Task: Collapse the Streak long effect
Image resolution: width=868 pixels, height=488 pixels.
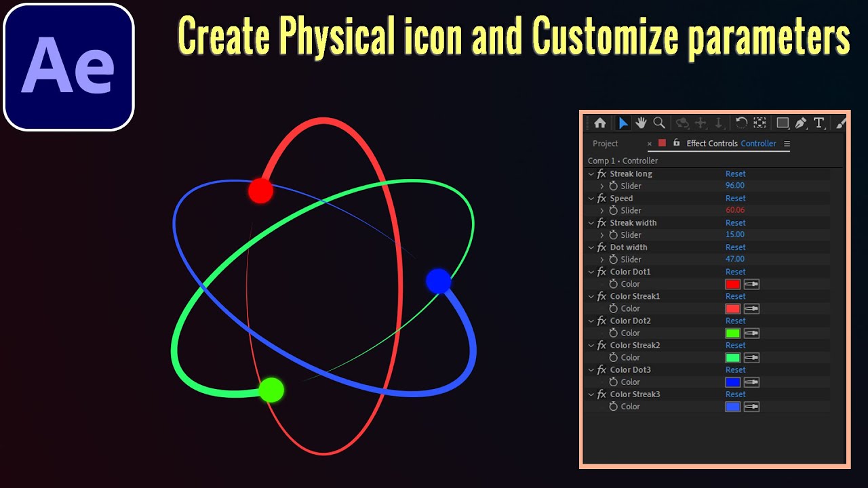Action: [591, 174]
